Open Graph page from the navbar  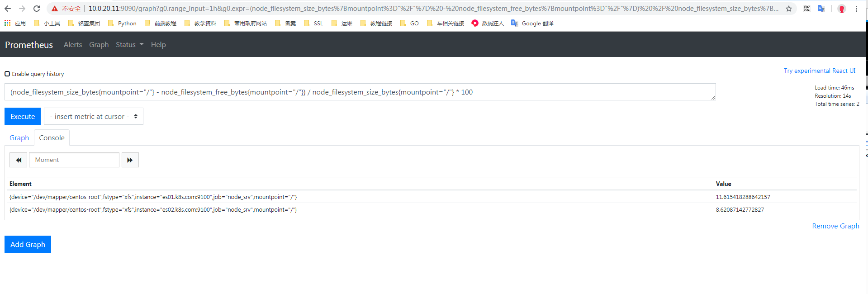(x=99, y=44)
